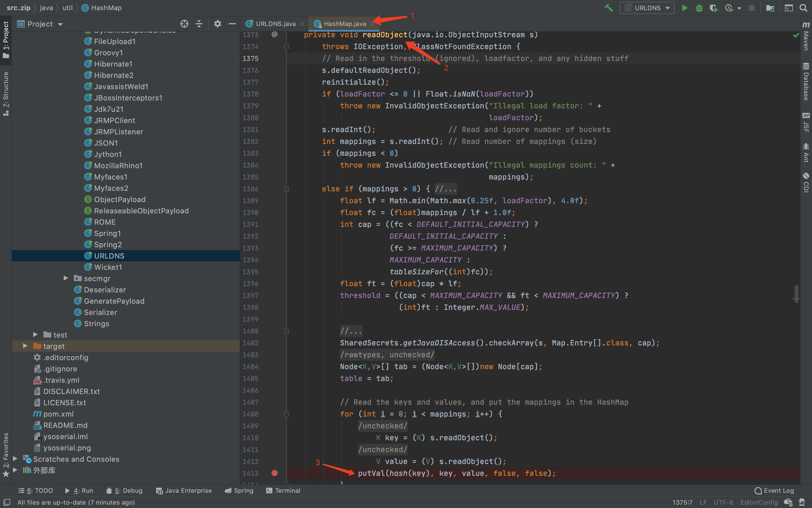812x508 pixels.
Task: Open the URLDNS run configuration dropdown
Action: click(647, 8)
